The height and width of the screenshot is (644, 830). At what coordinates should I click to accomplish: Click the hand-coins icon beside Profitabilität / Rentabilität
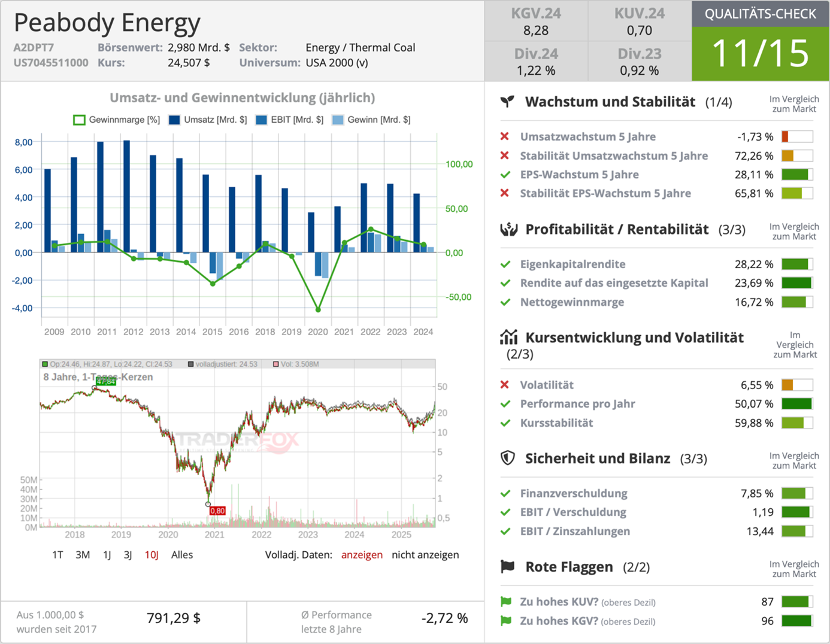tap(508, 229)
